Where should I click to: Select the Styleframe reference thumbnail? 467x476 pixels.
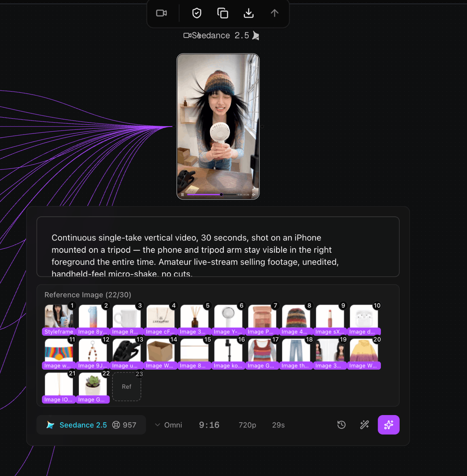click(x=59, y=319)
